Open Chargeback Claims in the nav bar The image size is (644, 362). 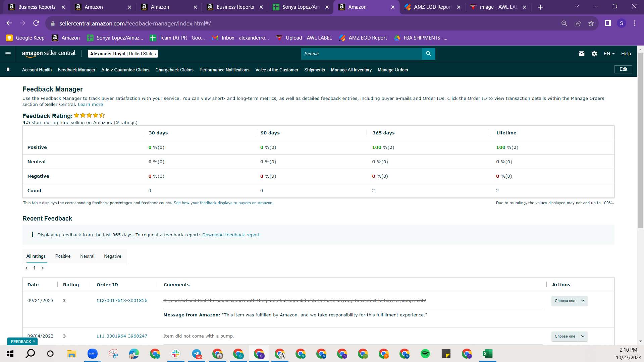point(174,70)
